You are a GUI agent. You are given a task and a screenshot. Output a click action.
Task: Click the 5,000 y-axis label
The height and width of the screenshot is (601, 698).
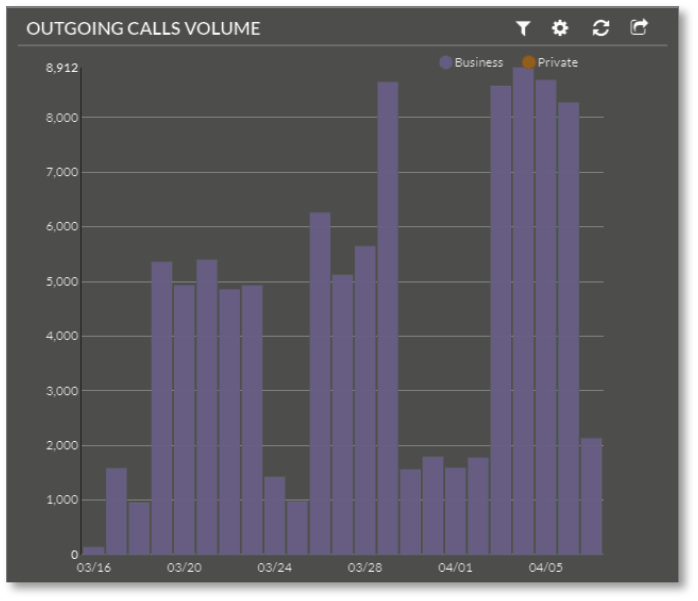click(x=62, y=282)
